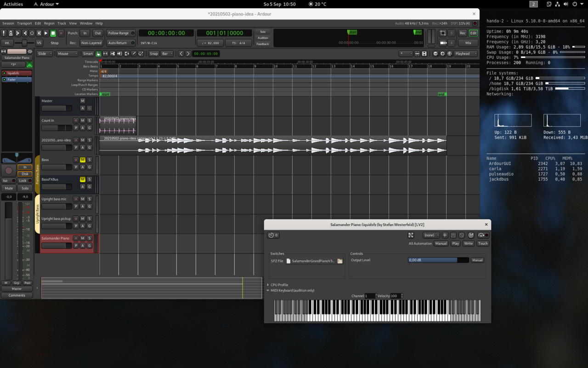The height and width of the screenshot is (368, 588).
Task: Select the Stretch tool icon
Action: coord(127,54)
